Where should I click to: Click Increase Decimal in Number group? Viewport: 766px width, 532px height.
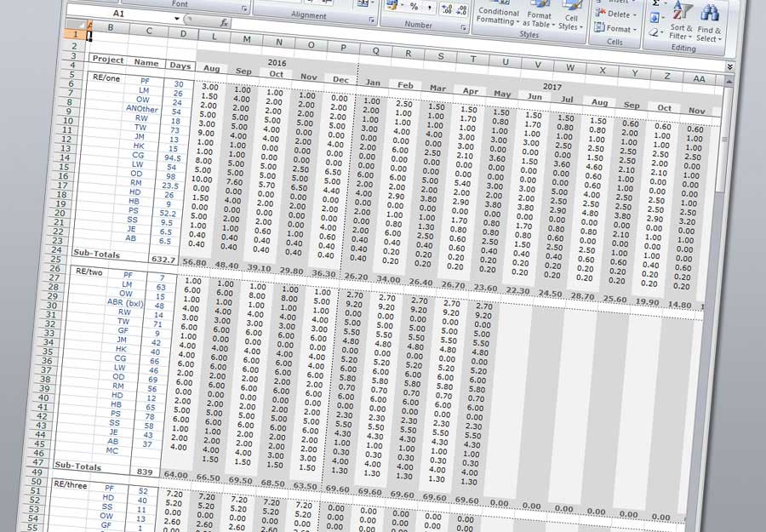coord(447,9)
